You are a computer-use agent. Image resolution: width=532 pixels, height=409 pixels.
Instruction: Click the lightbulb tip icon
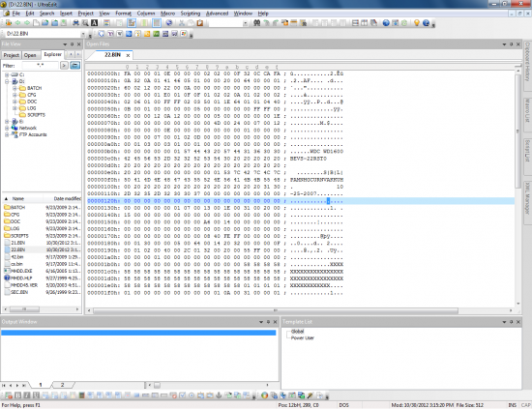pos(417,23)
